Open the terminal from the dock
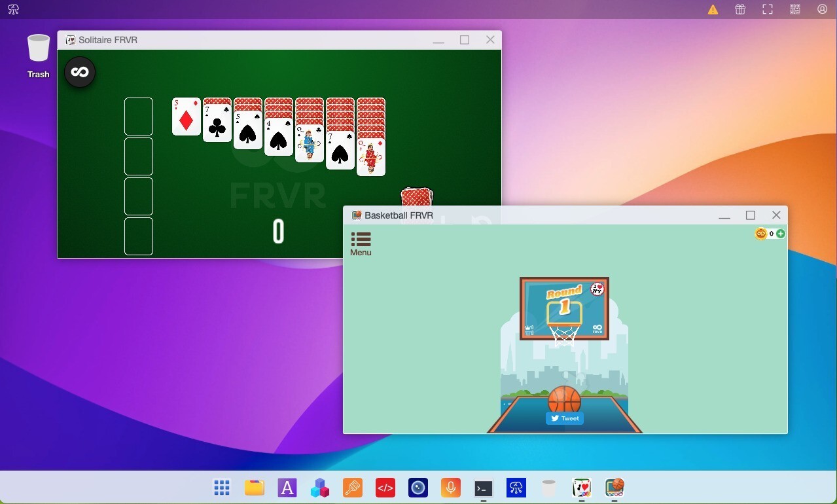 483,488
